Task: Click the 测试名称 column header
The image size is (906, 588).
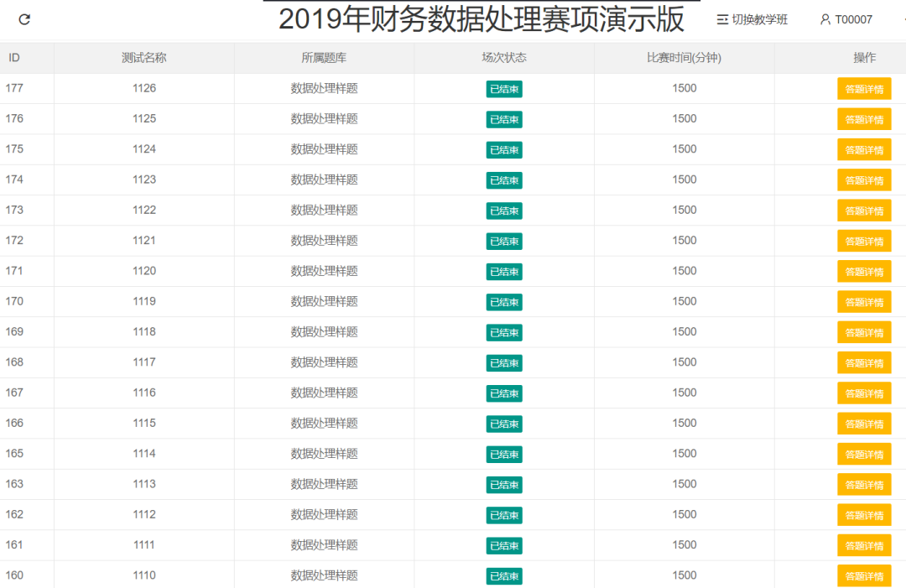Action: (x=144, y=58)
